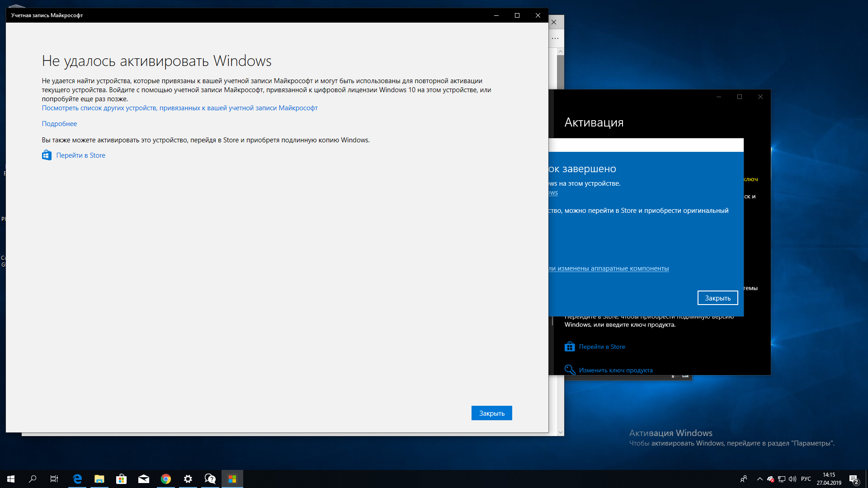Click the key icon beside 'Изменить ключ продукта'
This screenshot has height=488, width=868.
[x=570, y=370]
